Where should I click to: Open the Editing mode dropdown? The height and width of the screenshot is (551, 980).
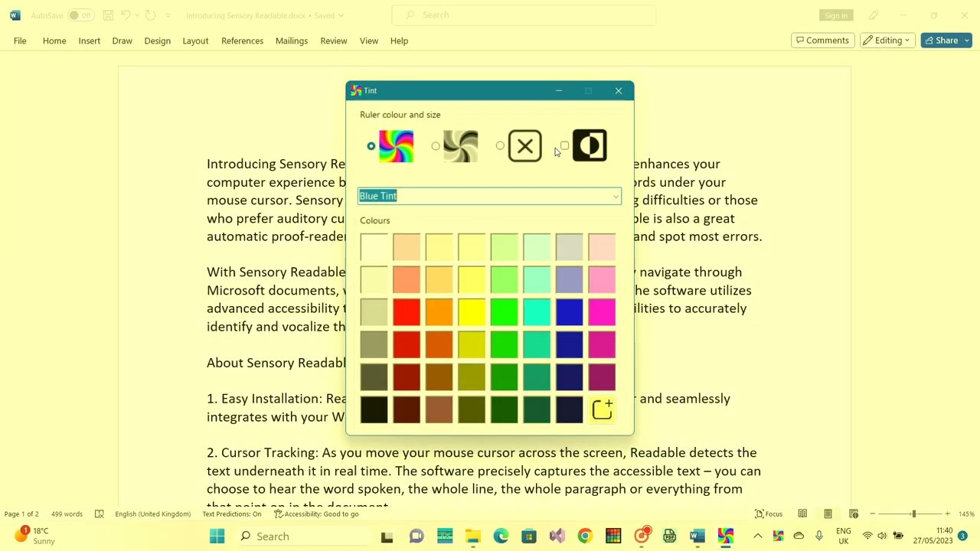[x=887, y=41]
